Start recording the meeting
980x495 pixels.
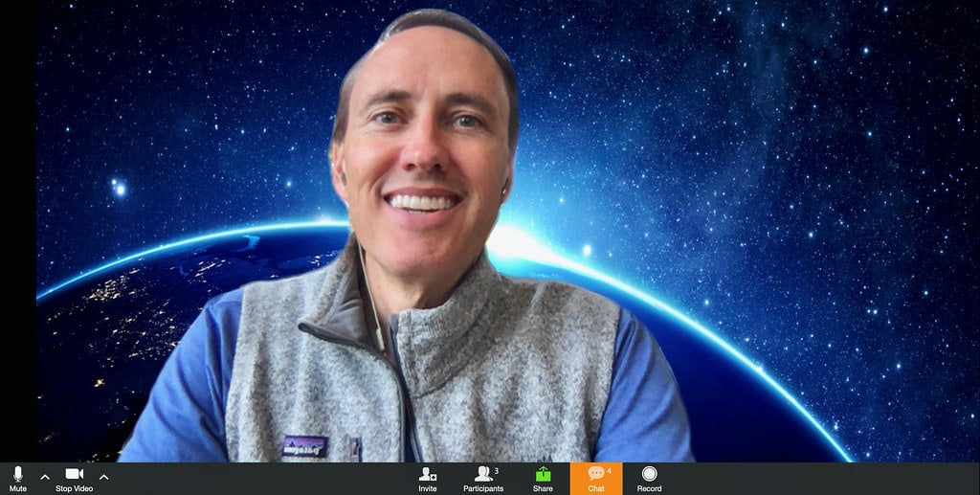point(650,480)
